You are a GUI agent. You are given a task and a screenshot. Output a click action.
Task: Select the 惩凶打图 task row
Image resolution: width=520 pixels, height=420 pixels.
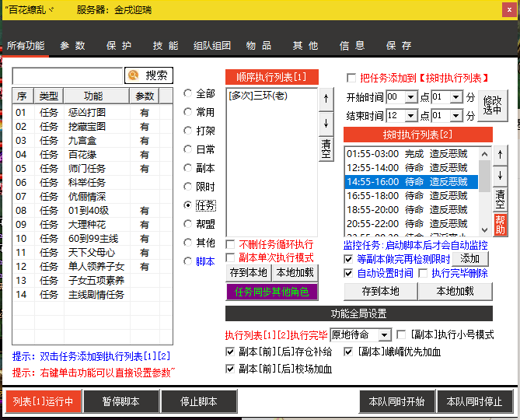tap(92, 113)
